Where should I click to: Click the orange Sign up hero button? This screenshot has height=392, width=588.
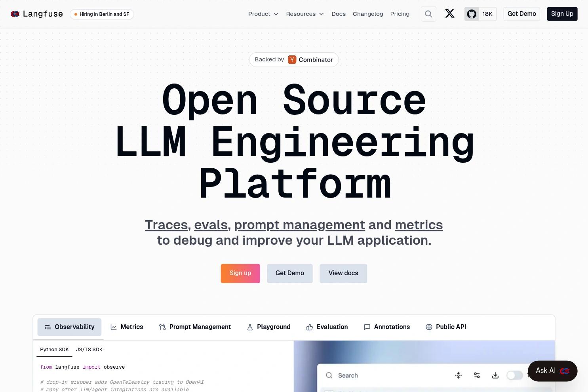click(240, 273)
